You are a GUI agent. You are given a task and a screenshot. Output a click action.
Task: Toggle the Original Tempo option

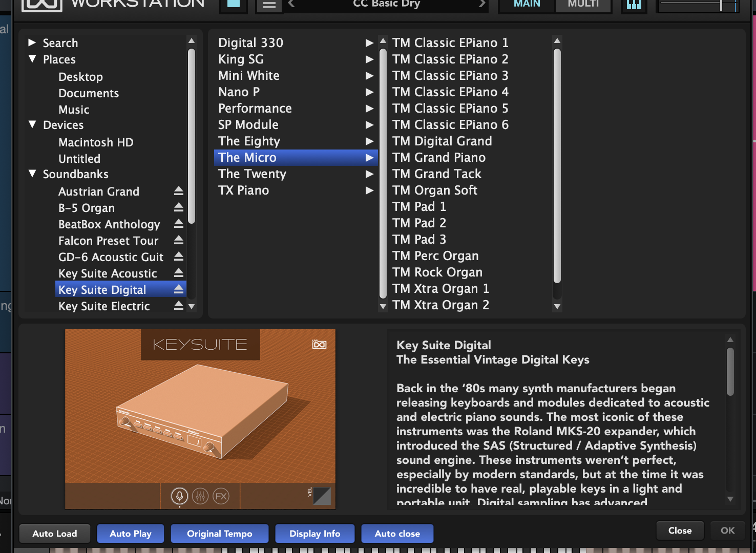[x=220, y=534]
